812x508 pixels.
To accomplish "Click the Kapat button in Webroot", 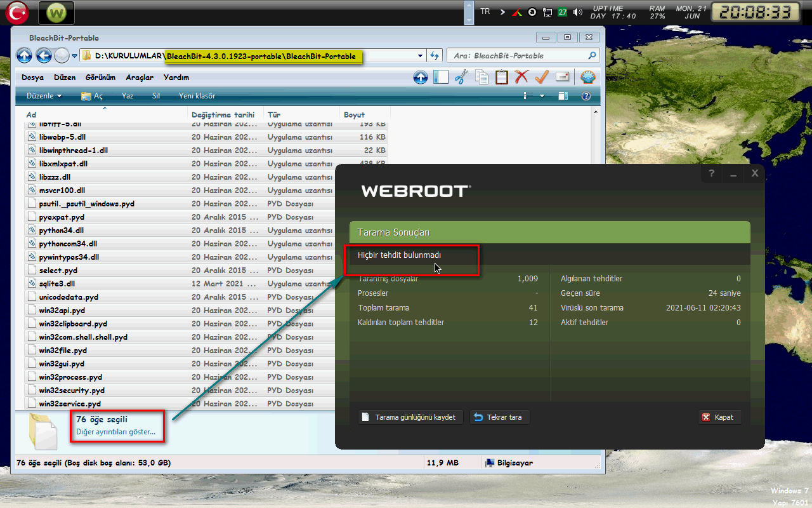I will coord(719,417).
